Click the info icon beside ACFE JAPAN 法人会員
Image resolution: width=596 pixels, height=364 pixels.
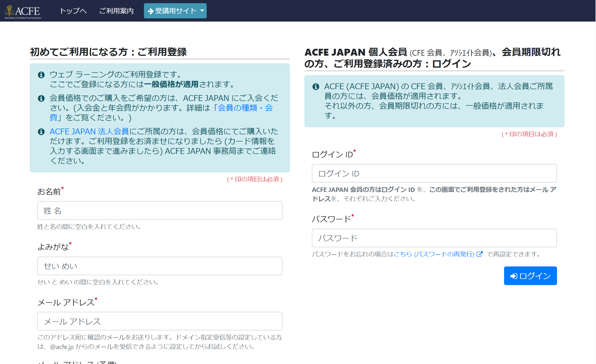click(41, 132)
